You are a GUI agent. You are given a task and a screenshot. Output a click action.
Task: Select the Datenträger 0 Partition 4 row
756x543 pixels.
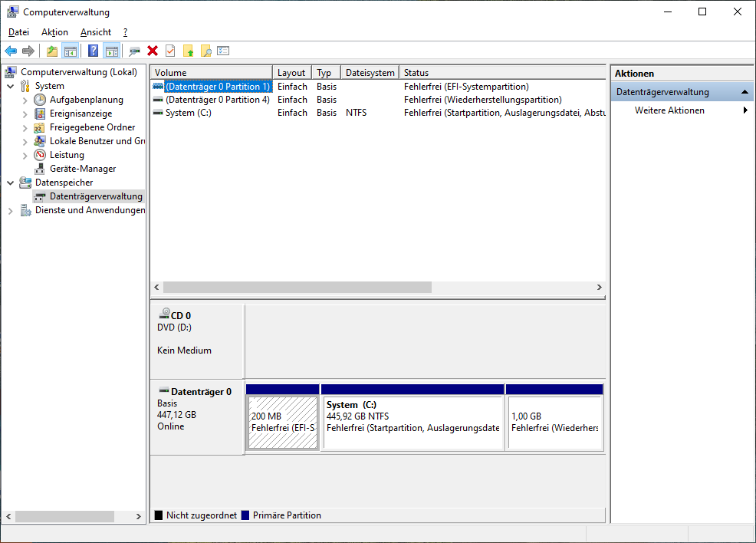click(x=378, y=100)
